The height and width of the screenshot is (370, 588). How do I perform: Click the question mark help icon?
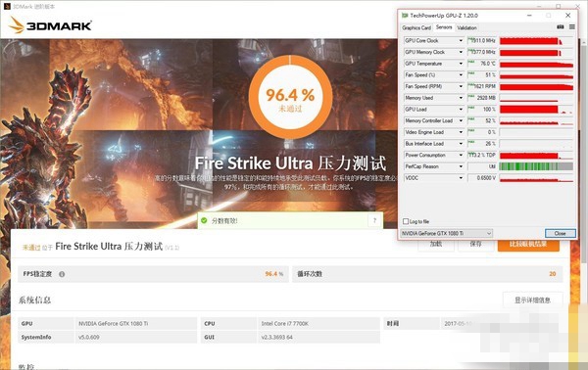[x=374, y=220]
